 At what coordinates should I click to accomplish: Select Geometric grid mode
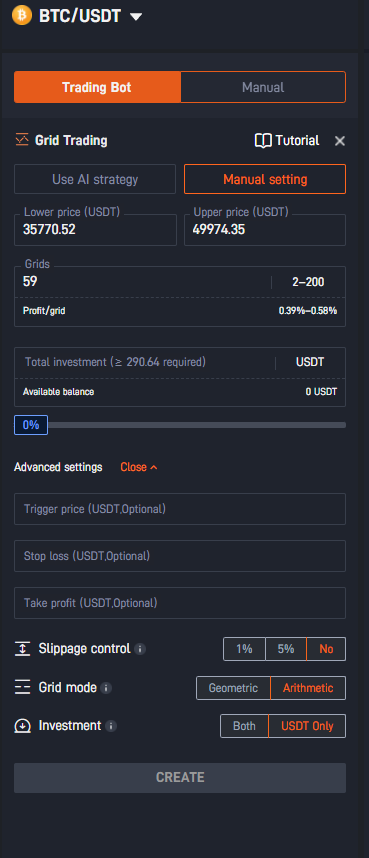pyautogui.click(x=233, y=688)
